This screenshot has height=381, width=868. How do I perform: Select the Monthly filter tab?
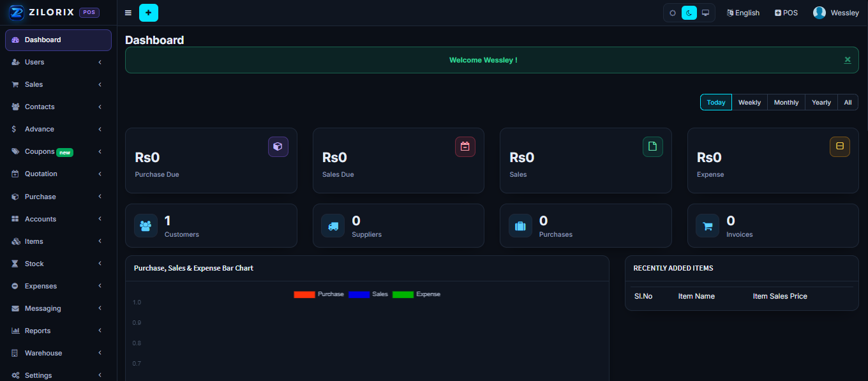(786, 102)
